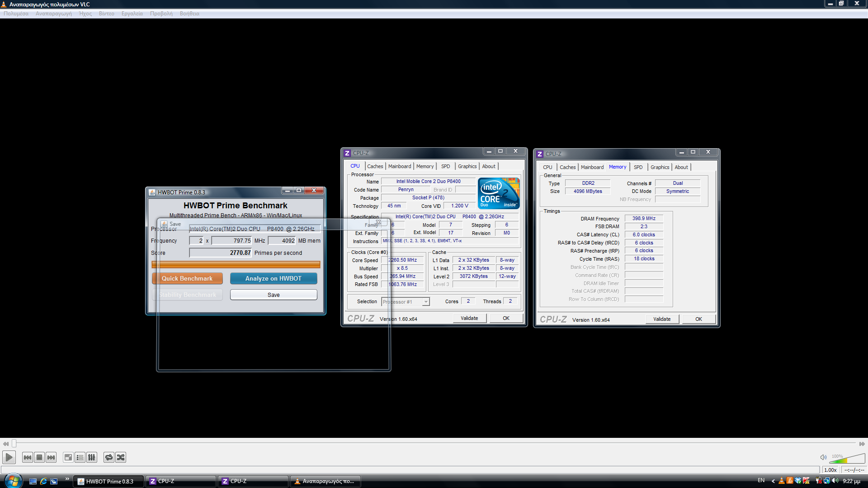Open the Βίντεο menu
This screenshot has width=868, height=488.
pyautogui.click(x=107, y=14)
